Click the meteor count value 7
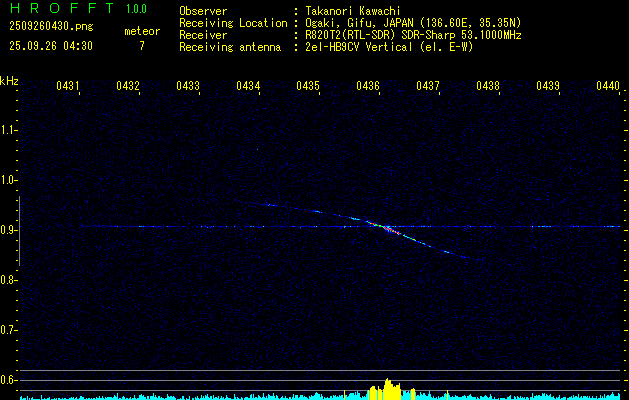This screenshot has height=400, width=629. 142,46
